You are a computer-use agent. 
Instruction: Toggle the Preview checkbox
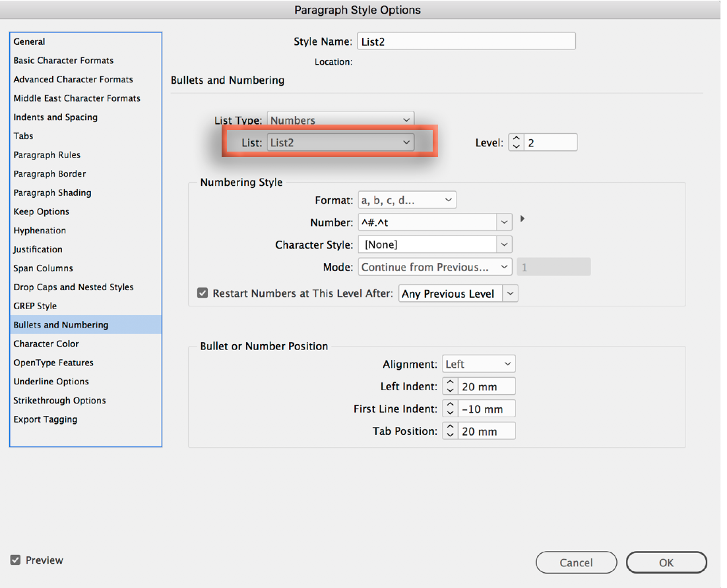(16, 560)
